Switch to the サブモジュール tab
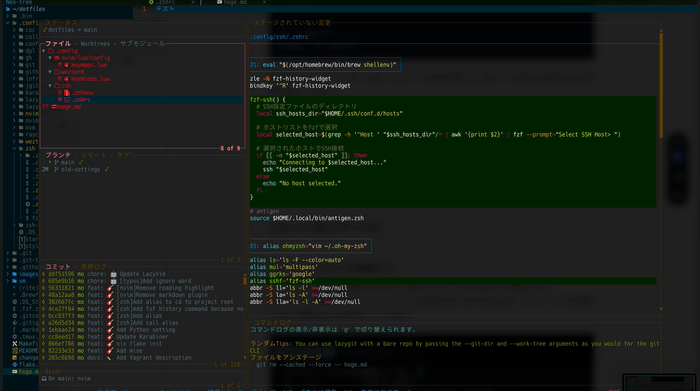Screen dimensions: 700x391 [142, 44]
